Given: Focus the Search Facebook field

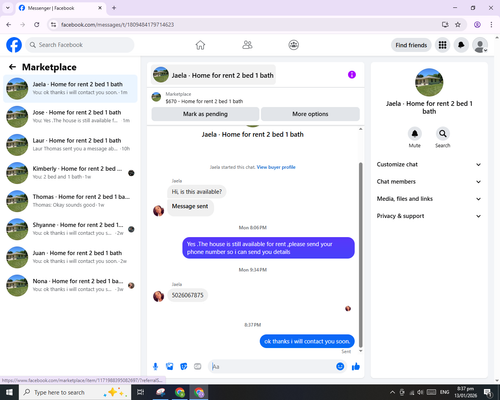Looking at the screenshot, I should click(80, 45).
